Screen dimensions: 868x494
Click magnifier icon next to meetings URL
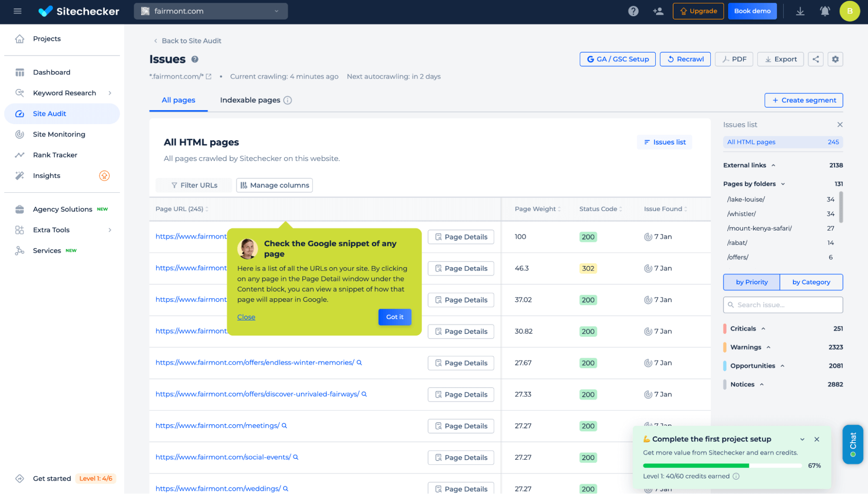[284, 425]
